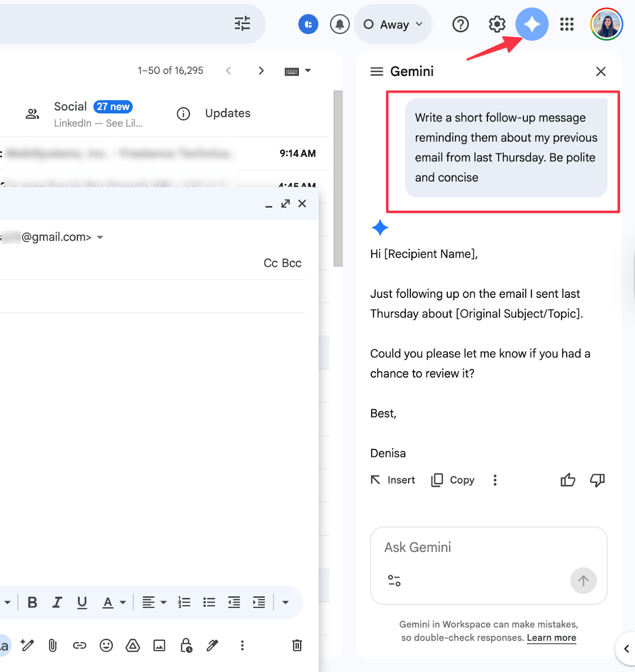Add Bcc recipients
635x672 pixels.
(x=292, y=263)
